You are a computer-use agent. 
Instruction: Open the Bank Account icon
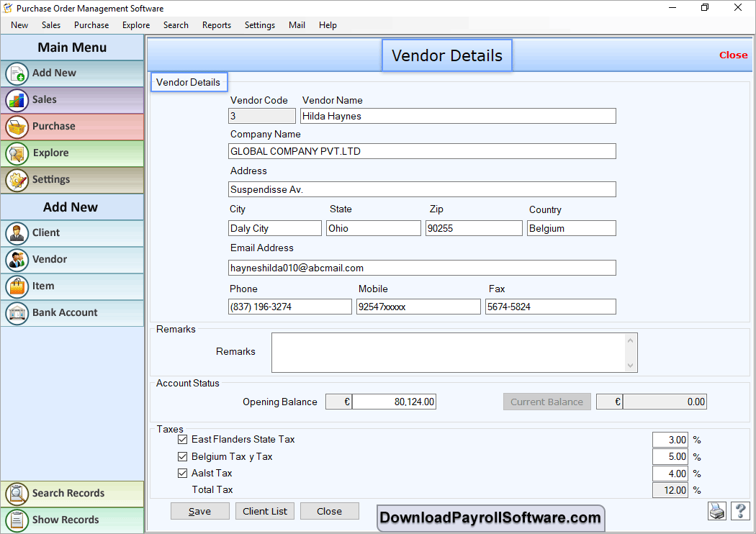17,313
